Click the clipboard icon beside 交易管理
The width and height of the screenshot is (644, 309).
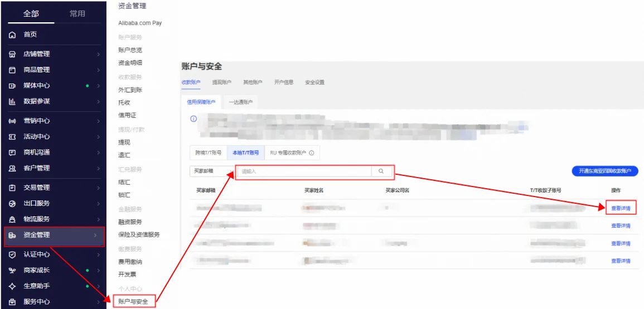click(x=12, y=188)
